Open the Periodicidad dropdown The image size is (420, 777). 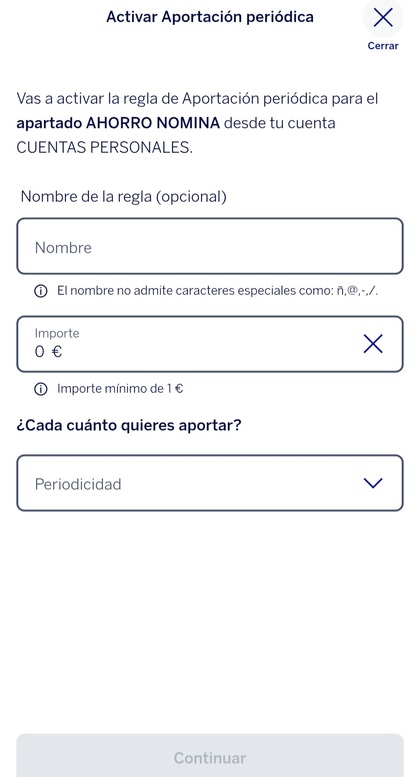tap(210, 483)
